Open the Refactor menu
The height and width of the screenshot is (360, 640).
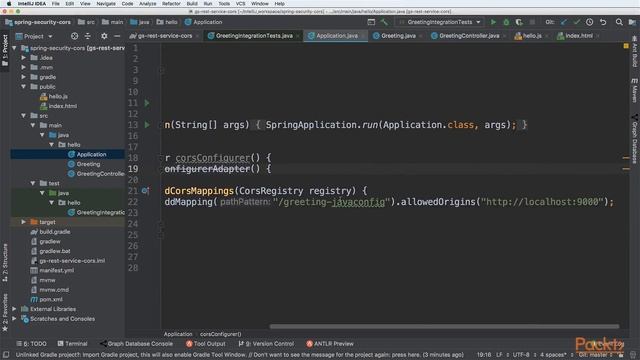(x=171, y=4)
